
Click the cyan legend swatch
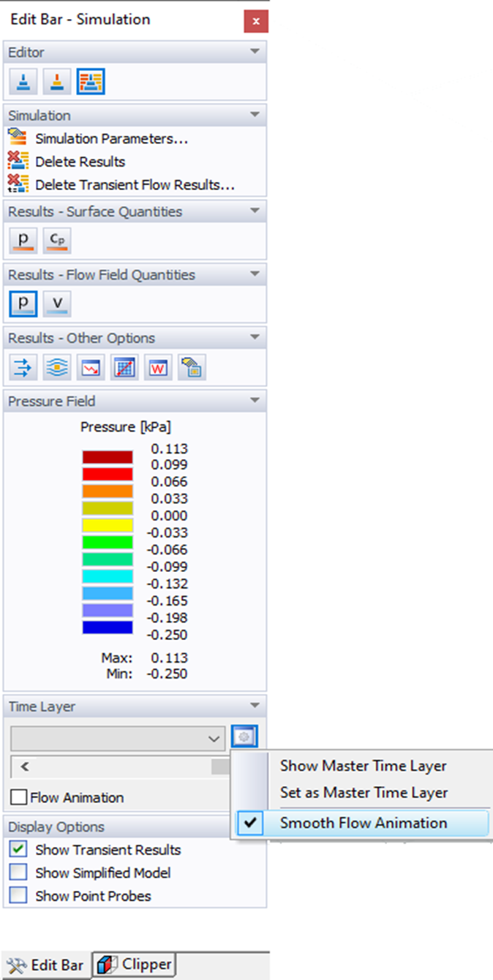[108, 576]
